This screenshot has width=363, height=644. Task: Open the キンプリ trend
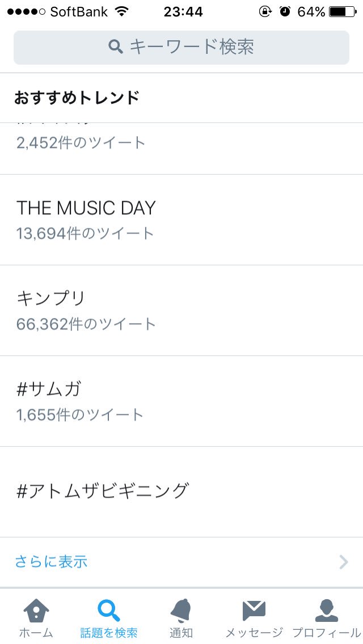[x=51, y=298]
